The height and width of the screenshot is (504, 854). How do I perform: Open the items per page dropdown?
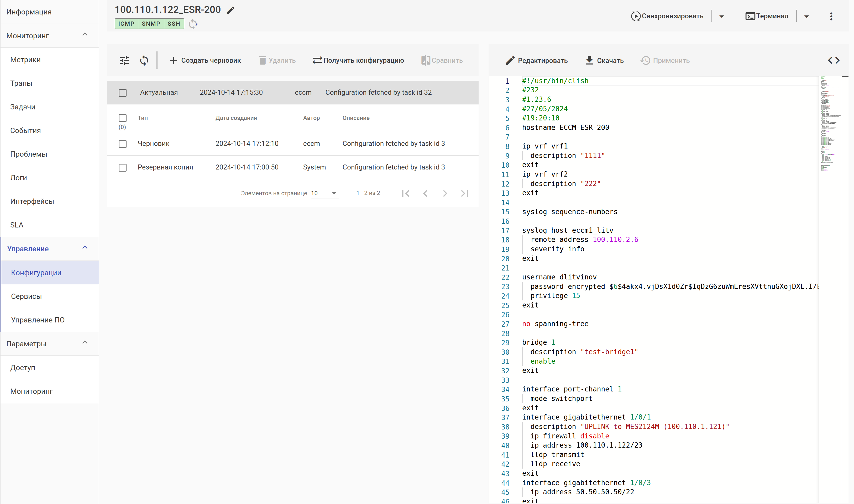tap(324, 193)
